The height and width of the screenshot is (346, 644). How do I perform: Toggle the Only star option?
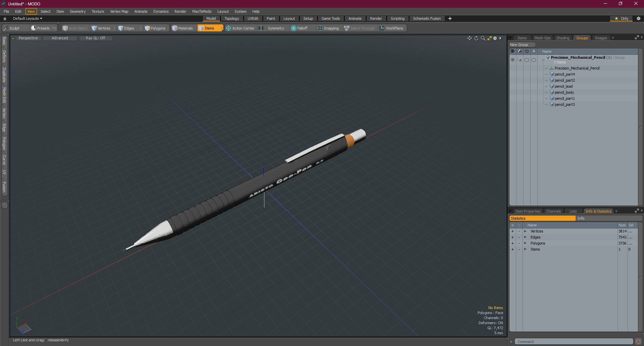coord(621,18)
